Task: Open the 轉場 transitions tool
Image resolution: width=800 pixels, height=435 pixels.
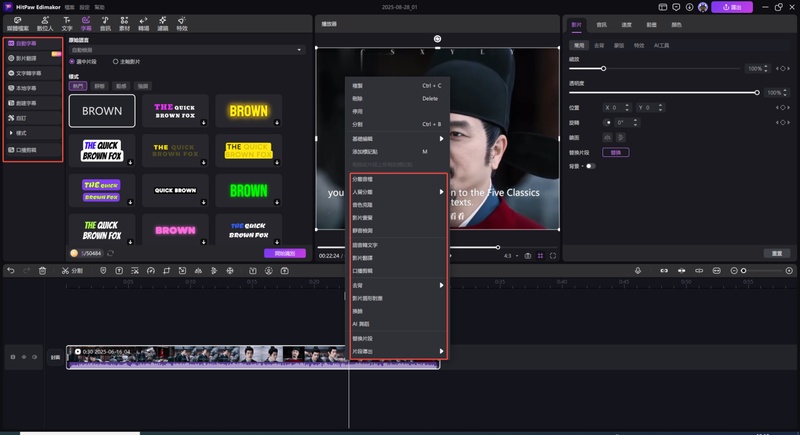Action: tap(143, 23)
